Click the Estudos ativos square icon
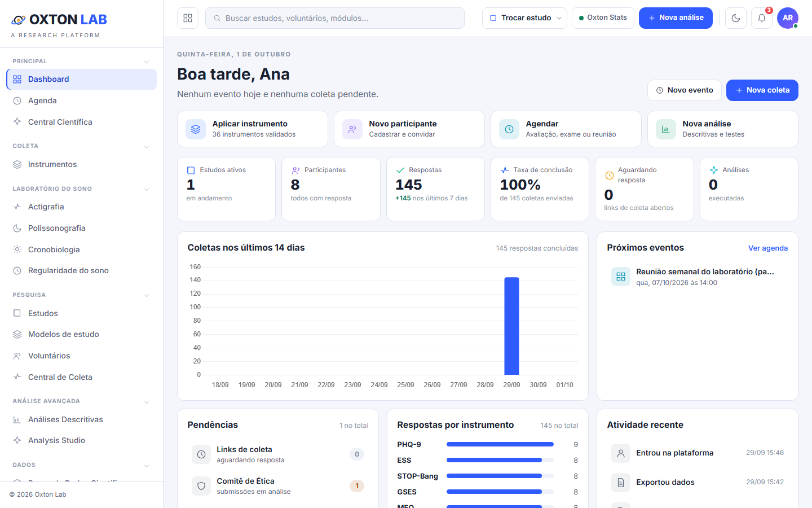Screen dimensions: 812x508 [x=191, y=170]
